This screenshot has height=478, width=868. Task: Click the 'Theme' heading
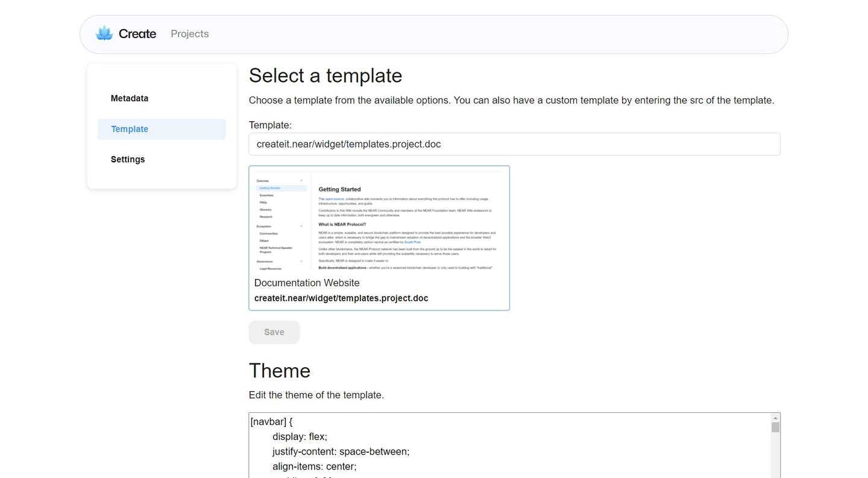(280, 371)
